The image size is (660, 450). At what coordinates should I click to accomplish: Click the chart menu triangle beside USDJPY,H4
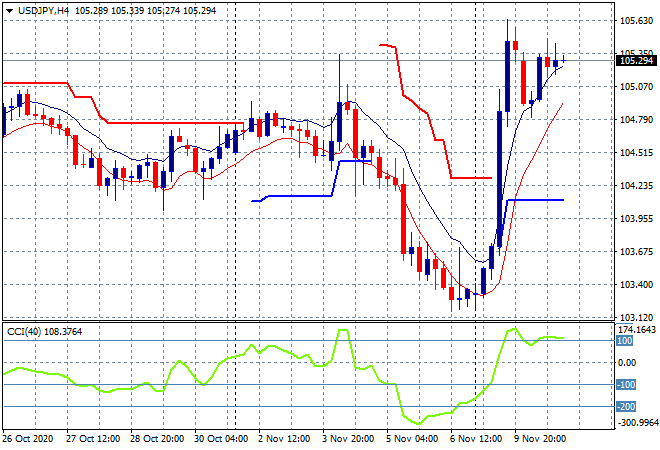(9, 11)
